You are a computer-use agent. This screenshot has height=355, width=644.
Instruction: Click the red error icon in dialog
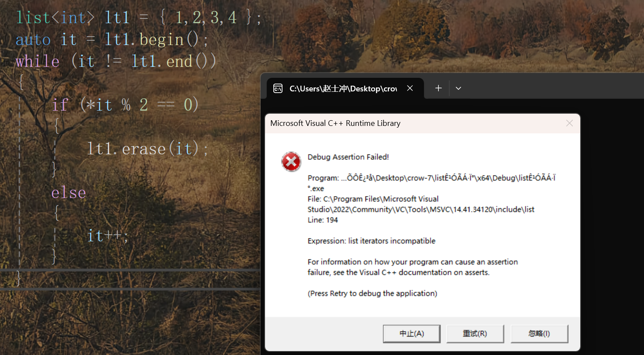pyautogui.click(x=291, y=161)
